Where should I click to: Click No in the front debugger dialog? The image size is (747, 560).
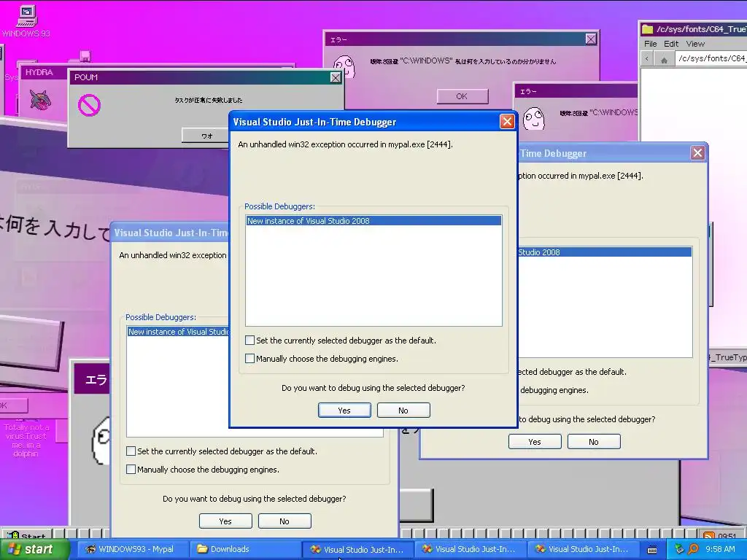(x=403, y=410)
